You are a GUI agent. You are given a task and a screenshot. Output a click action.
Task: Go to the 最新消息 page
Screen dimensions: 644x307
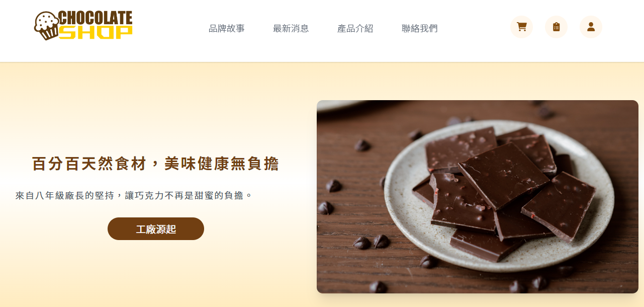pos(291,28)
